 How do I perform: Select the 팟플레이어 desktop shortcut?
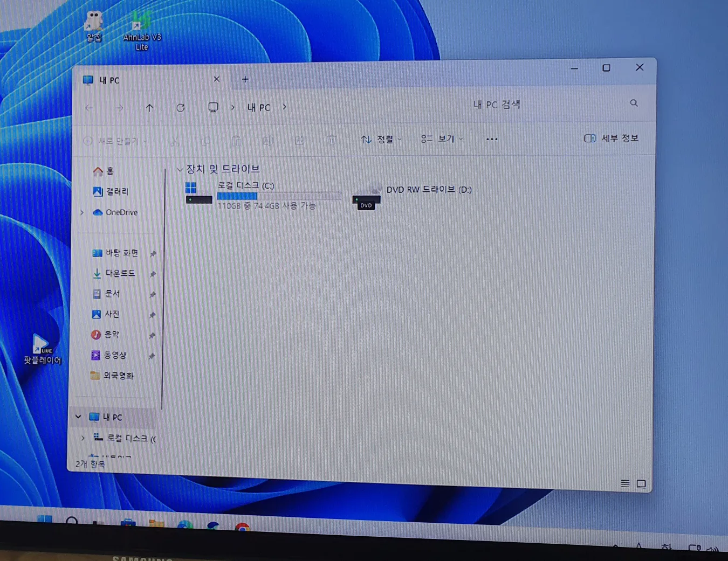pos(43,349)
